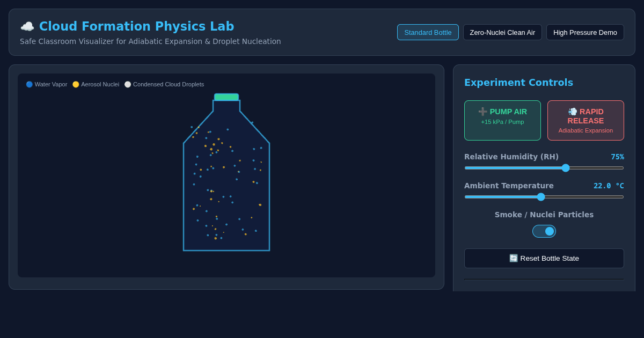Click the Condensed Cloud Droplets legend text
The width and height of the screenshot is (644, 338).
[x=169, y=84]
